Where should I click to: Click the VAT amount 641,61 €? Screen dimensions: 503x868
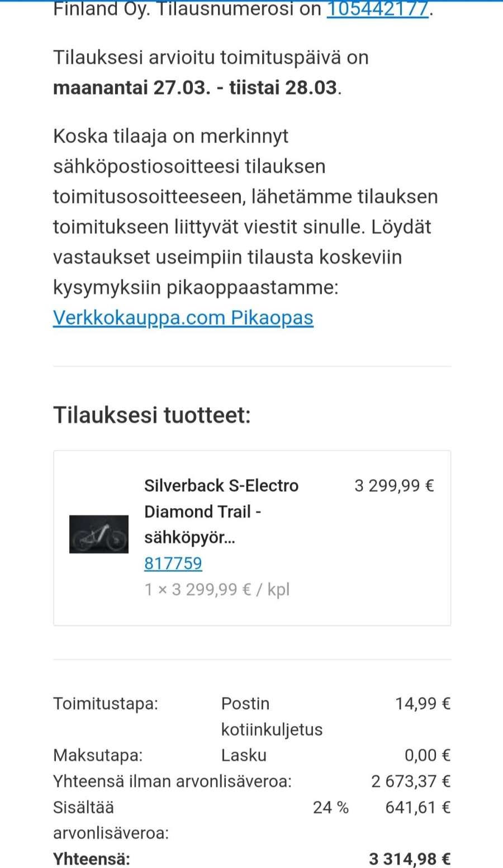coord(417,807)
